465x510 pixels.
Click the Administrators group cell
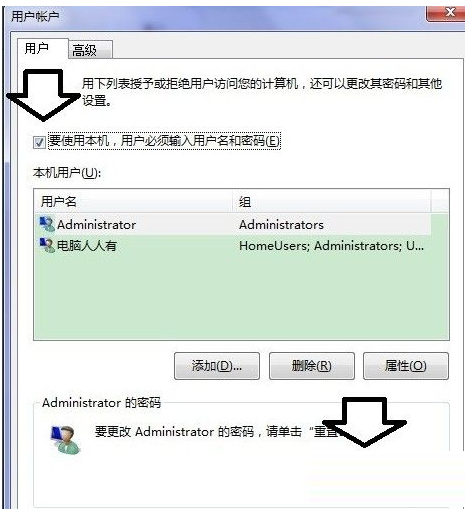click(281, 225)
